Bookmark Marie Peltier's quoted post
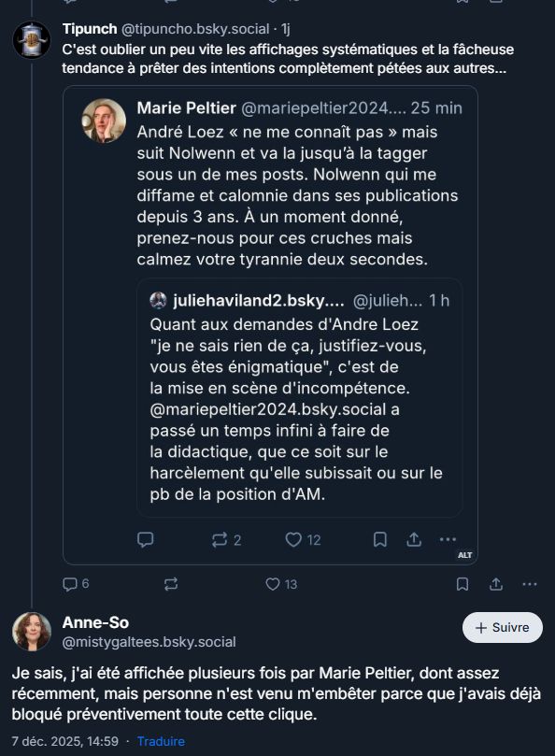 pos(379,537)
